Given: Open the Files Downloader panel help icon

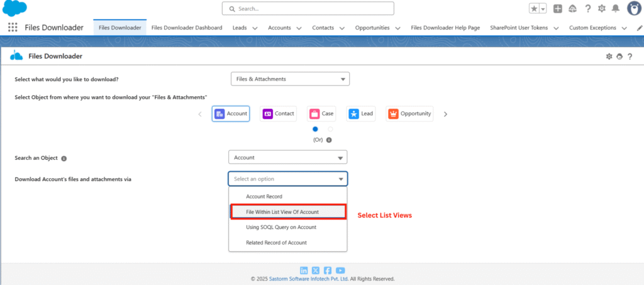Looking at the screenshot, I should tap(630, 56).
